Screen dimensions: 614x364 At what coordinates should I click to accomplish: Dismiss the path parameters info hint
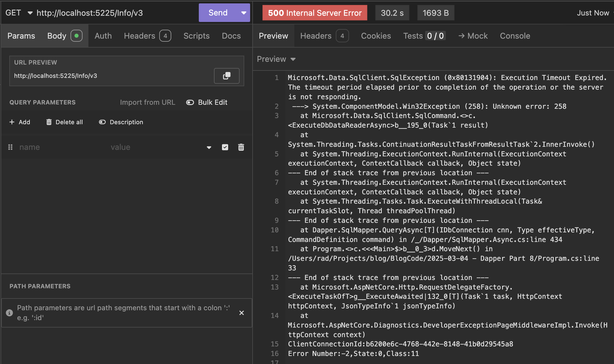(241, 313)
